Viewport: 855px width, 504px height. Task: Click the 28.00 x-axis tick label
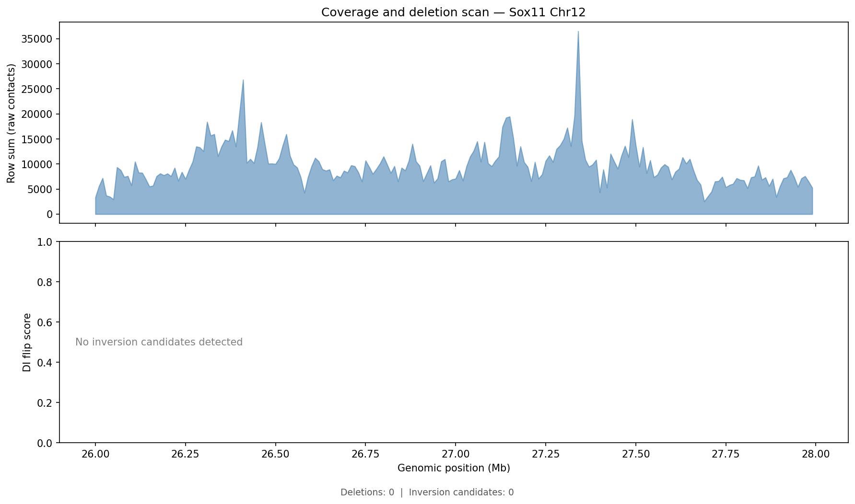816,454
